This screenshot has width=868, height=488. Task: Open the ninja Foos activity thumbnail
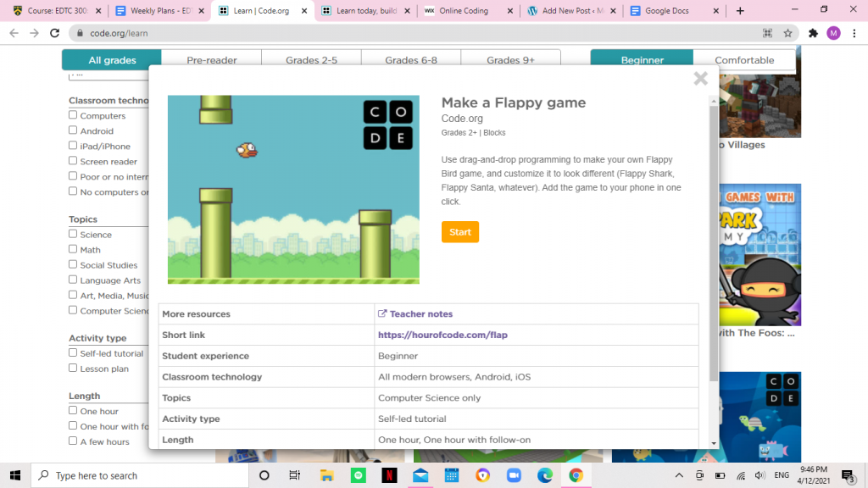click(x=760, y=254)
